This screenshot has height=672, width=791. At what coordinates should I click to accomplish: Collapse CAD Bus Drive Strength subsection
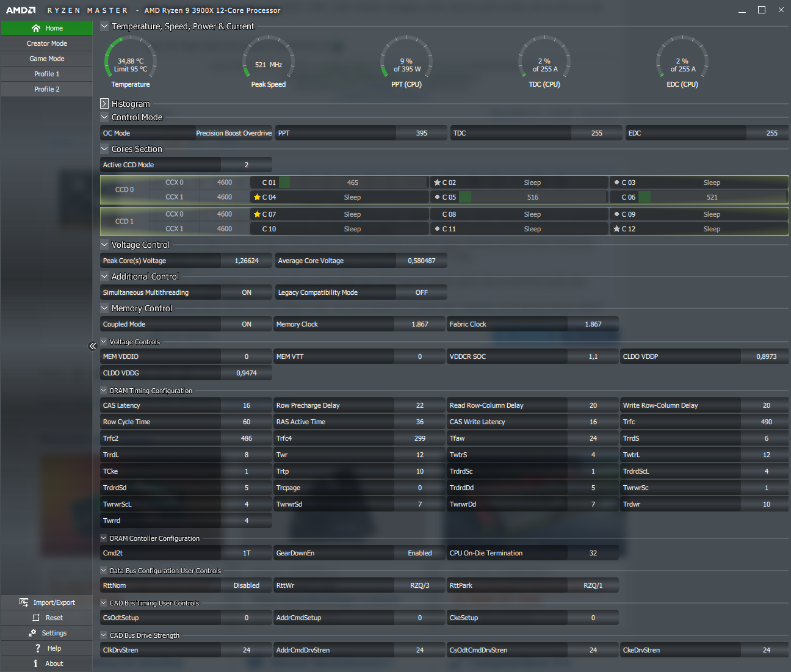tap(104, 635)
